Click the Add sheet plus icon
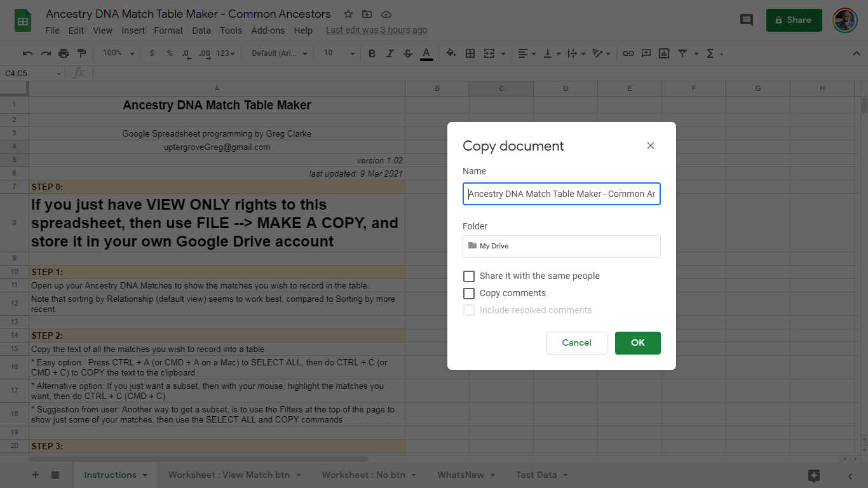Viewport: 868px width, 488px height. [36, 475]
